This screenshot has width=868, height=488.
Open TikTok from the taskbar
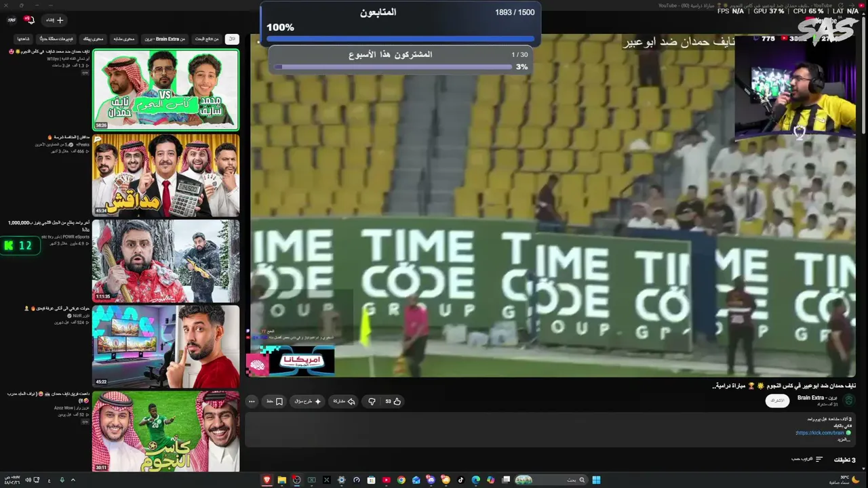[x=460, y=480]
